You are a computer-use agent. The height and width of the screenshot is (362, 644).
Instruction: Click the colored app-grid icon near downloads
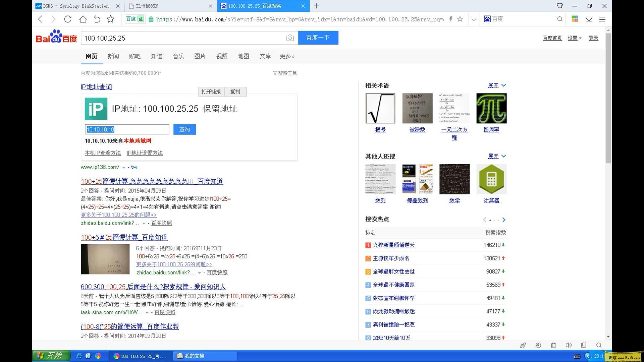[x=575, y=19]
